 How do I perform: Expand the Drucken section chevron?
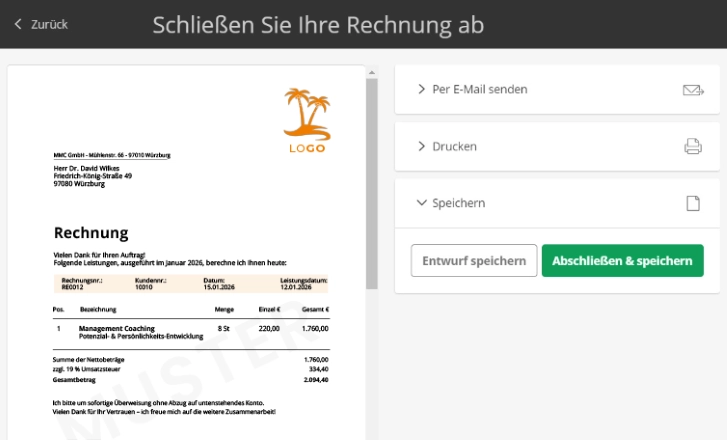(421, 147)
